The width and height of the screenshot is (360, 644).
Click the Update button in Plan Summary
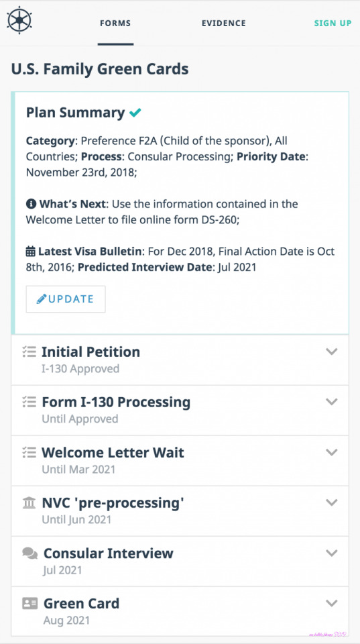[x=66, y=299]
